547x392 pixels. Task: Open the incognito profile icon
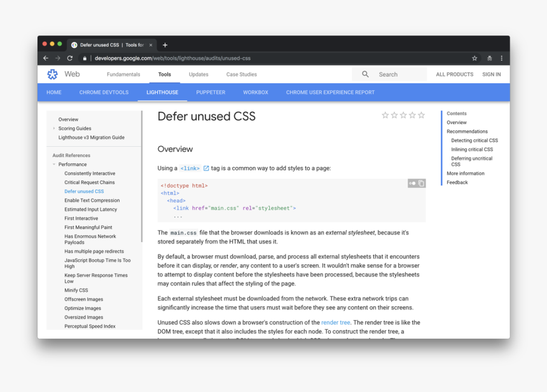click(490, 58)
